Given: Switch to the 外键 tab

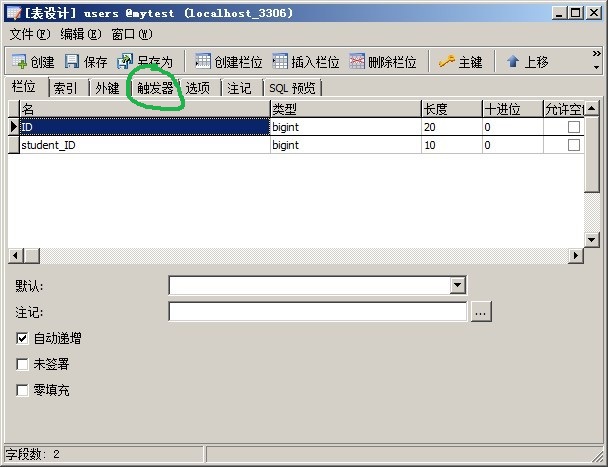Looking at the screenshot, I should click(x=107, y=88).
